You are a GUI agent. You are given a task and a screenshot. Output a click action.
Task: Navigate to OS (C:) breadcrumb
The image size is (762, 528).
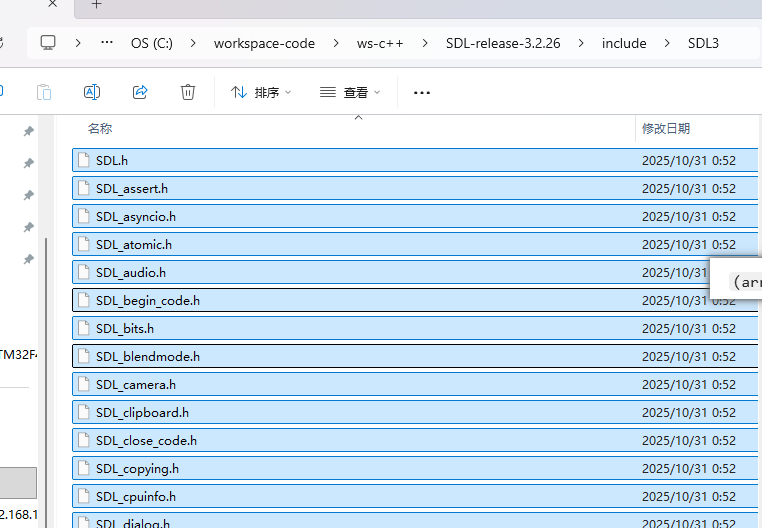point(152,43)
